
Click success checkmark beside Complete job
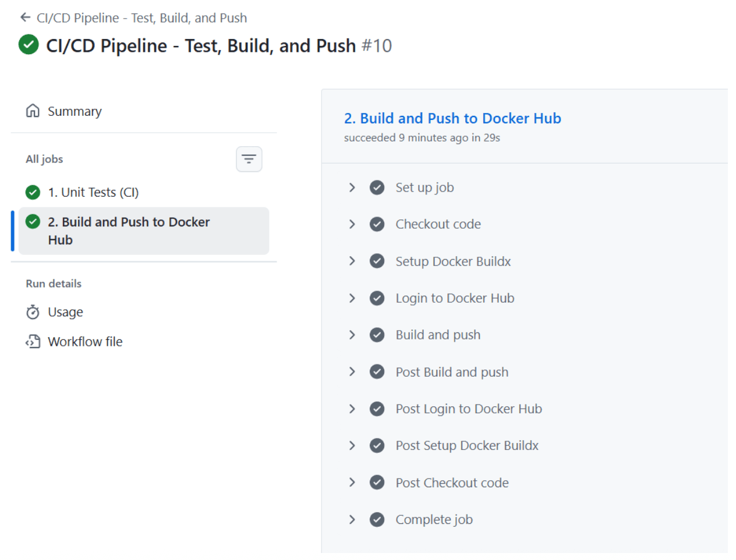click(x=377, y=519)
